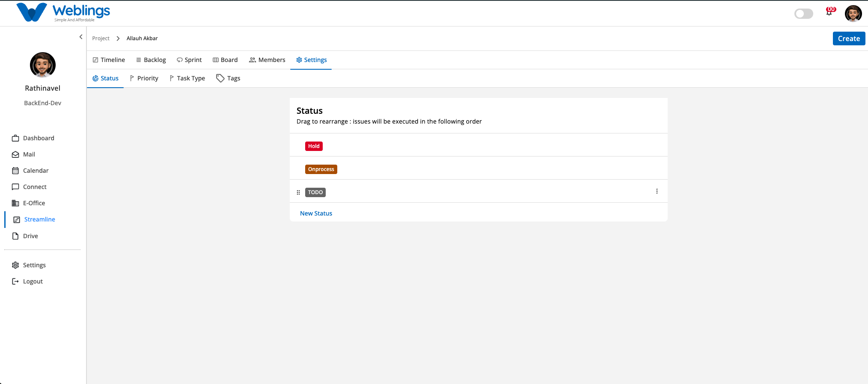Screen dimensions: 868x384
Task: Open the TODO row's three-dot menu
Action: [x=657, y=191]
